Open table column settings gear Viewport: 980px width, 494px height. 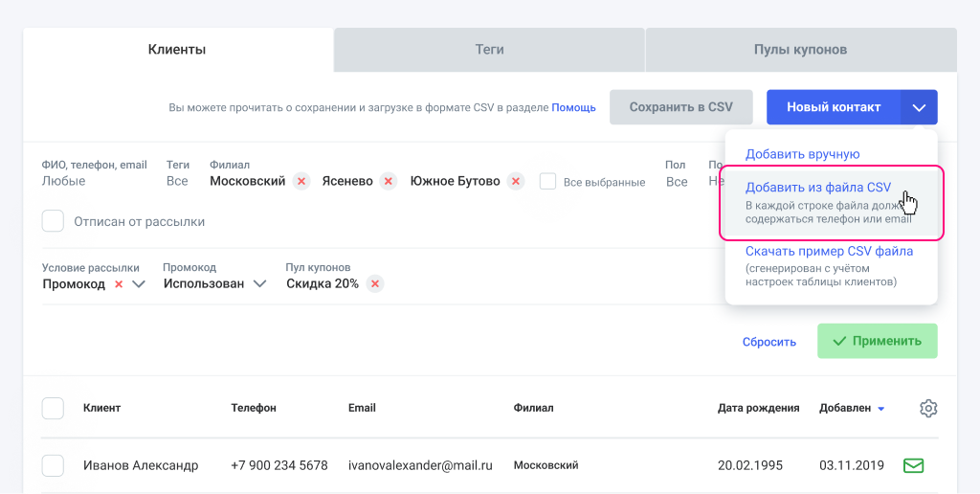click(927, 408)
